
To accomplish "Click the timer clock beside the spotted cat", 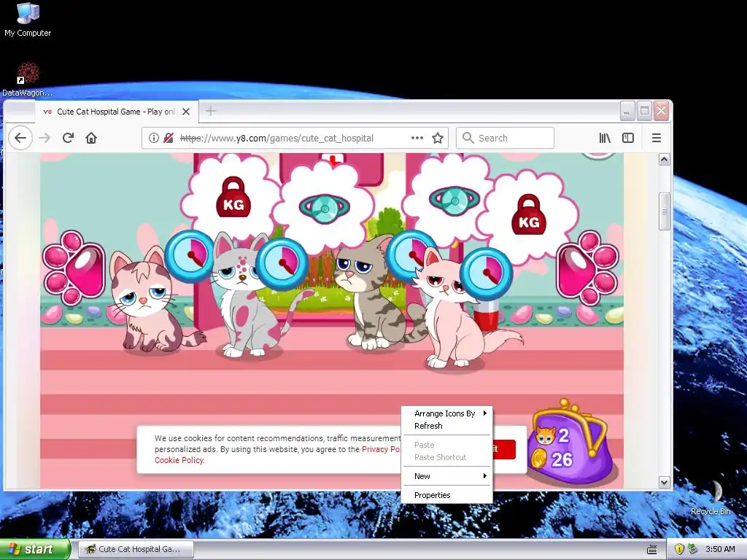I will click(x=282, y=263).
